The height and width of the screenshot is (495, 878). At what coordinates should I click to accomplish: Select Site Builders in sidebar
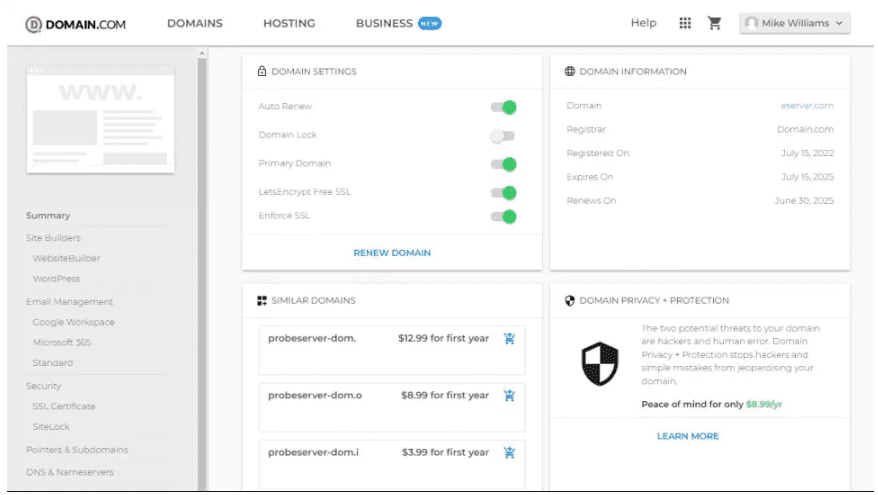click(x=53, y=238)
